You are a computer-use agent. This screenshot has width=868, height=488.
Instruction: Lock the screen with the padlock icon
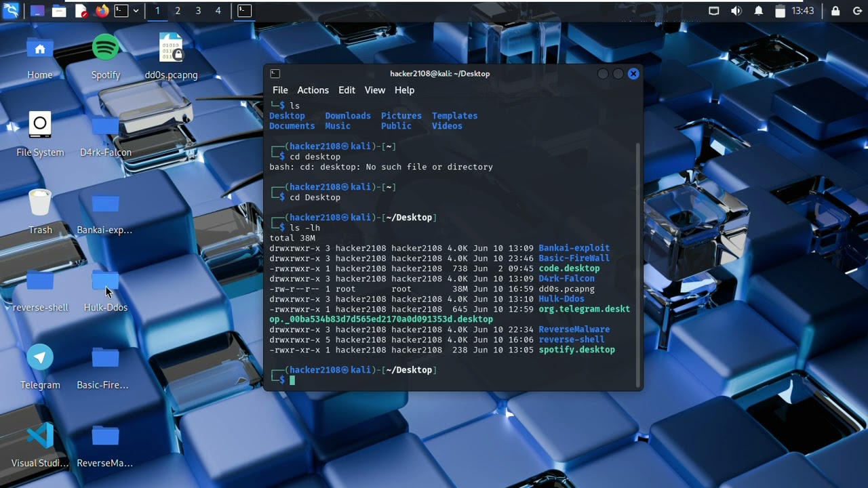(x=835, y=11)
